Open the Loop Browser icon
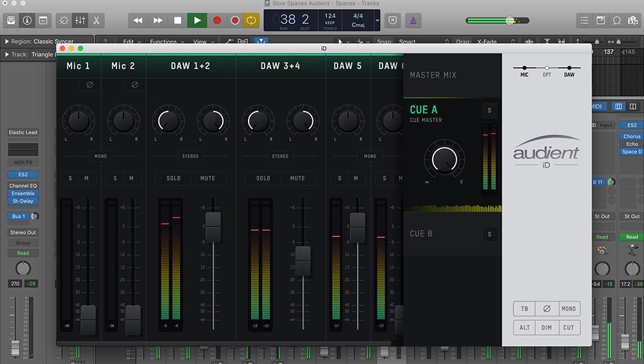This screenshot has width=644, height=364. (x=616, y=20)
